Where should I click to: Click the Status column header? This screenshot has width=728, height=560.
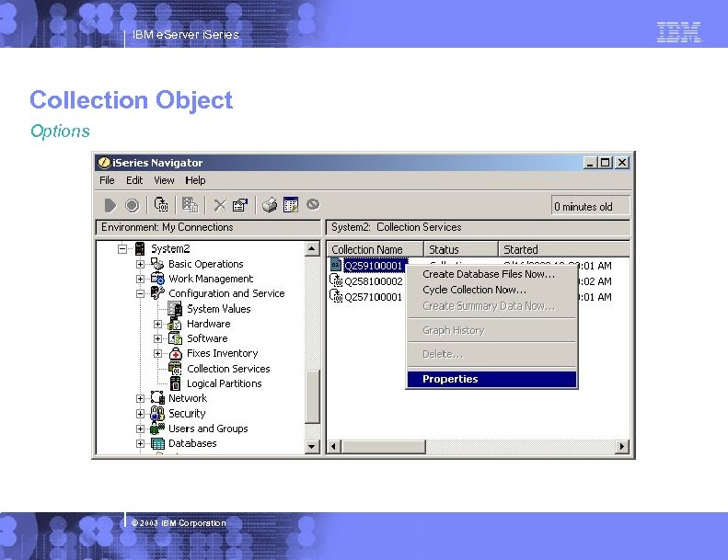[460, 249]
